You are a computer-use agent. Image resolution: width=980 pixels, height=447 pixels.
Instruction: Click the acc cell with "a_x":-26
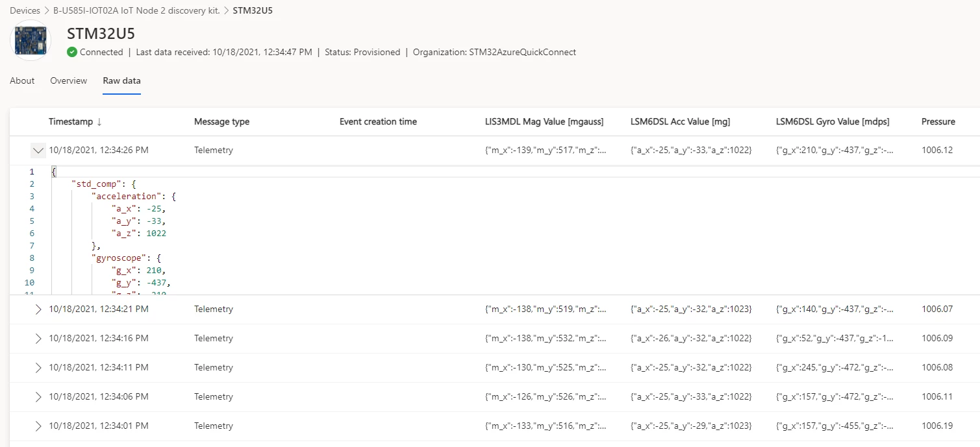pos(691,339)
